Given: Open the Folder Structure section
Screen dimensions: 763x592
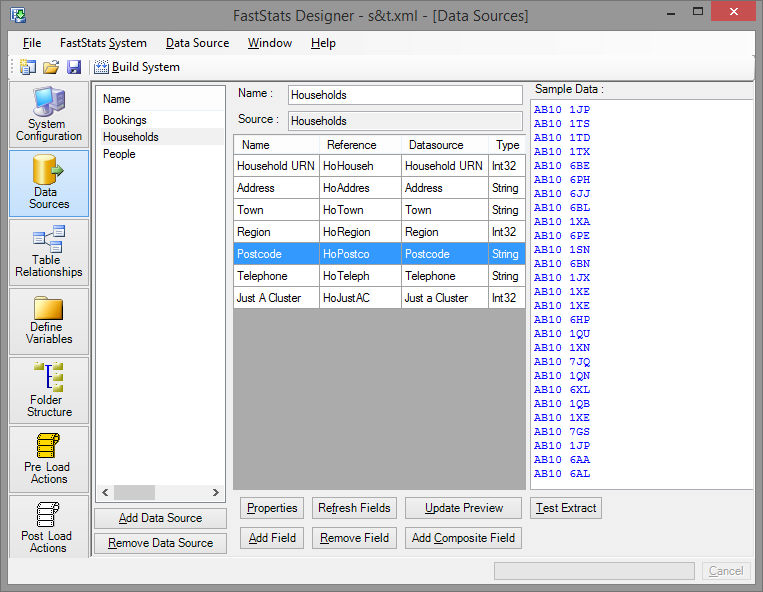Looking at the screenshot, I should pyautogui.click(x=49, y=390).
